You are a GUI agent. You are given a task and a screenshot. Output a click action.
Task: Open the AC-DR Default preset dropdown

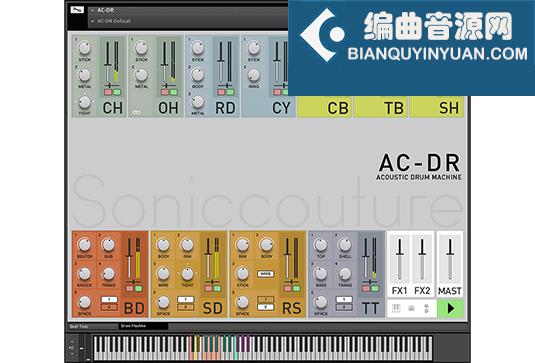92,21
